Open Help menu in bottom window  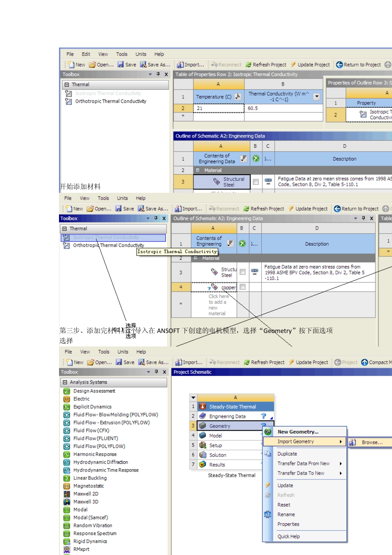(x=141, y=352)
